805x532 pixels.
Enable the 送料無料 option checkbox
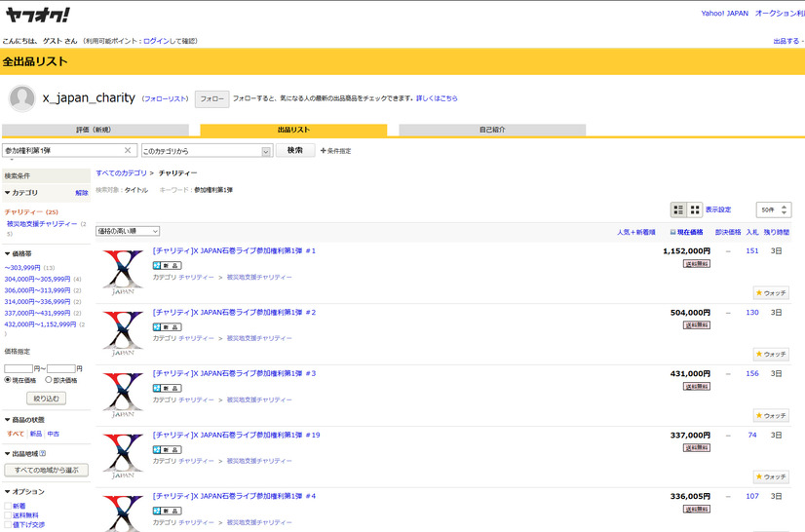click(8, 515)
